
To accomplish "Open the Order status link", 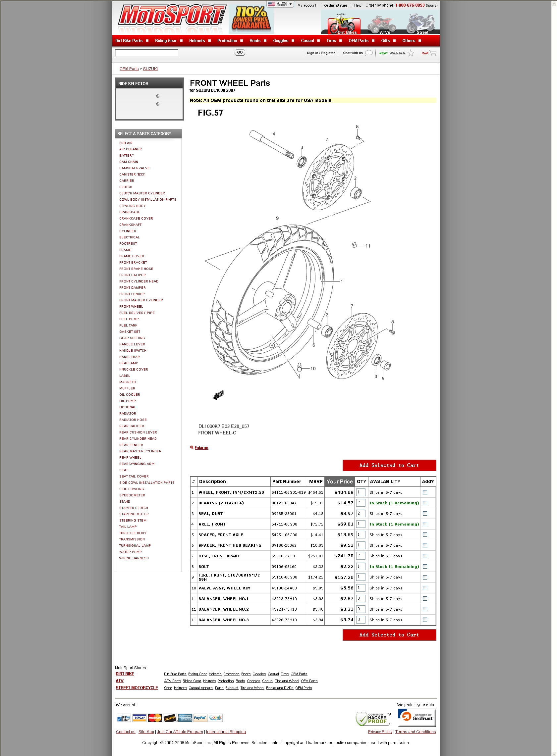I will click(335, 5).
